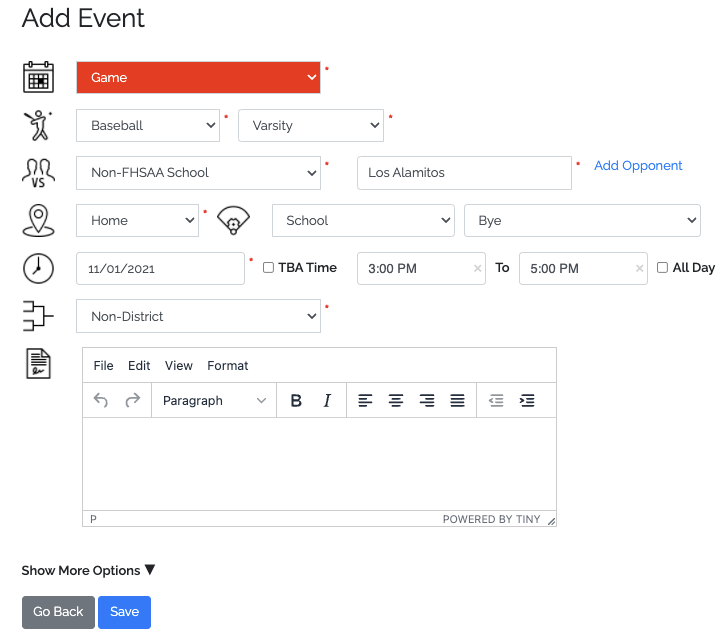
Task: Expand the Non-District dropdown
Action: tap(198, 316)
